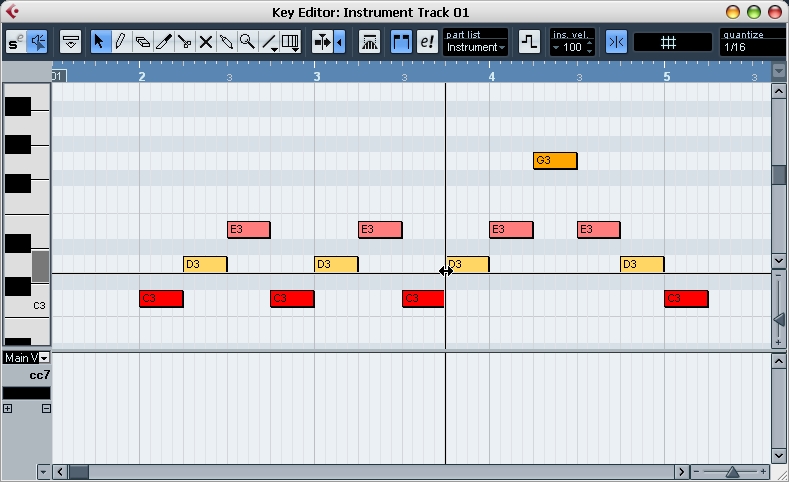Click controller lane scrollbar down arrow

coord(778,455)
